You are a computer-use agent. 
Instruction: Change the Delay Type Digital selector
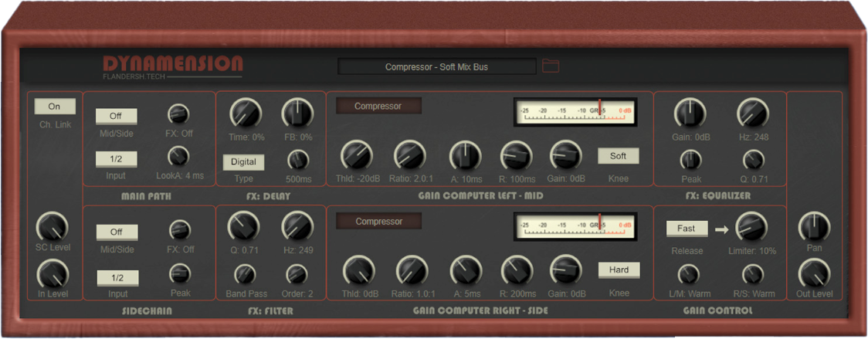(243, 162)
